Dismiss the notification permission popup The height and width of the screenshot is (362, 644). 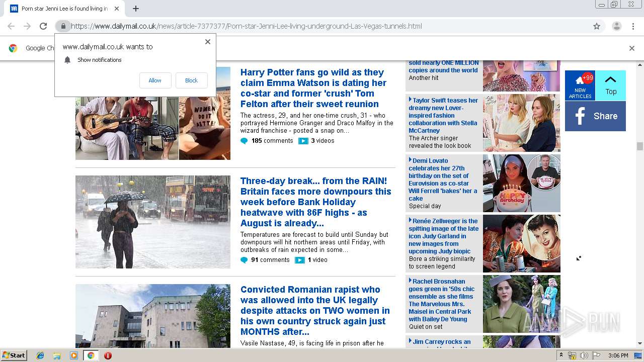(207, 42)
